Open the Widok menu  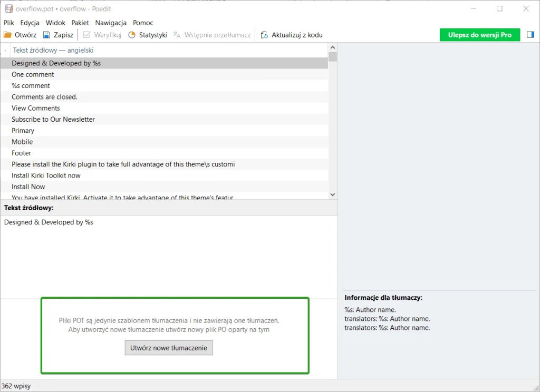coord(55,23)
